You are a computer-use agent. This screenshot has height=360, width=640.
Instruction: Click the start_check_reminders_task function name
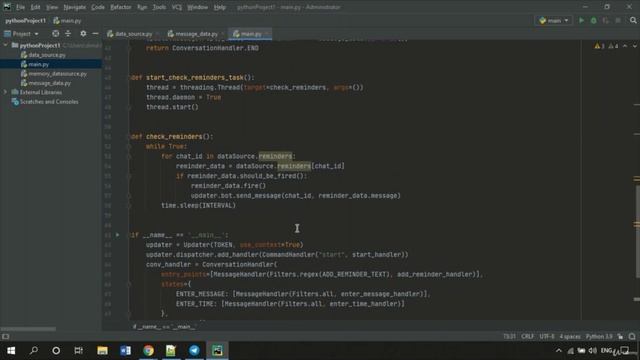point(195,78)
